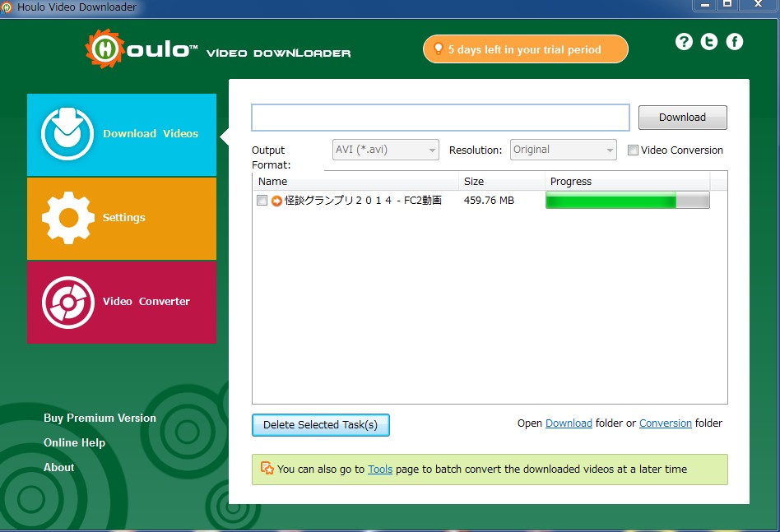780x532 pixels.
Task: Click the Video Converter disc icon
Action: [x=68, y=302]
